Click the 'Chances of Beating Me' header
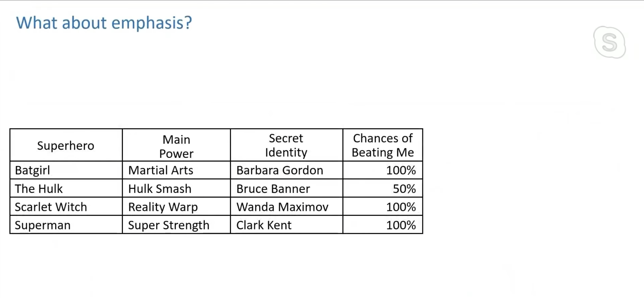Viewport: 644px width, 298px height. pos(383,145)
